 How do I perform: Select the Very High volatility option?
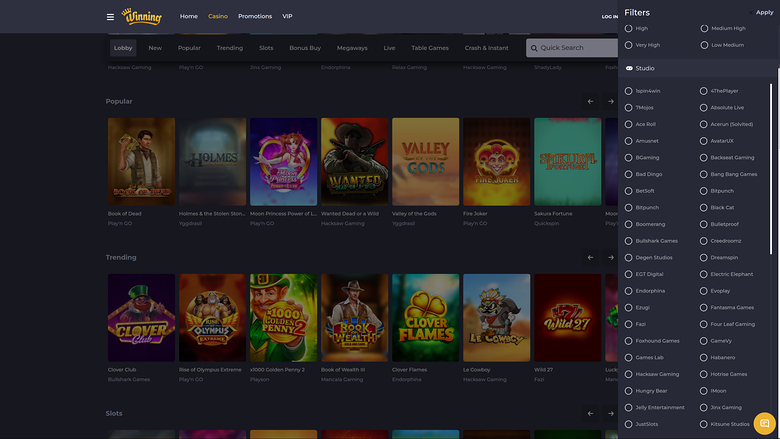click(x=629, y=45)
